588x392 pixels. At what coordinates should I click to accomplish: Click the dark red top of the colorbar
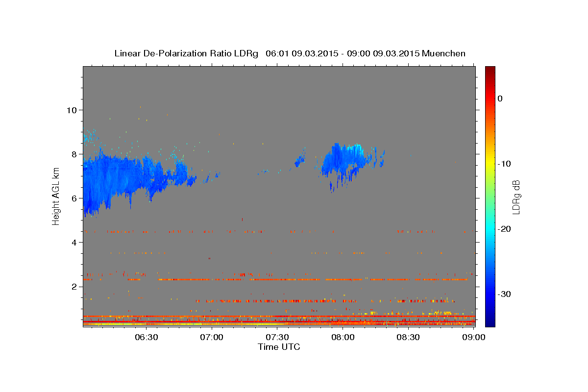pyautogui.click(x=490, y=71)
